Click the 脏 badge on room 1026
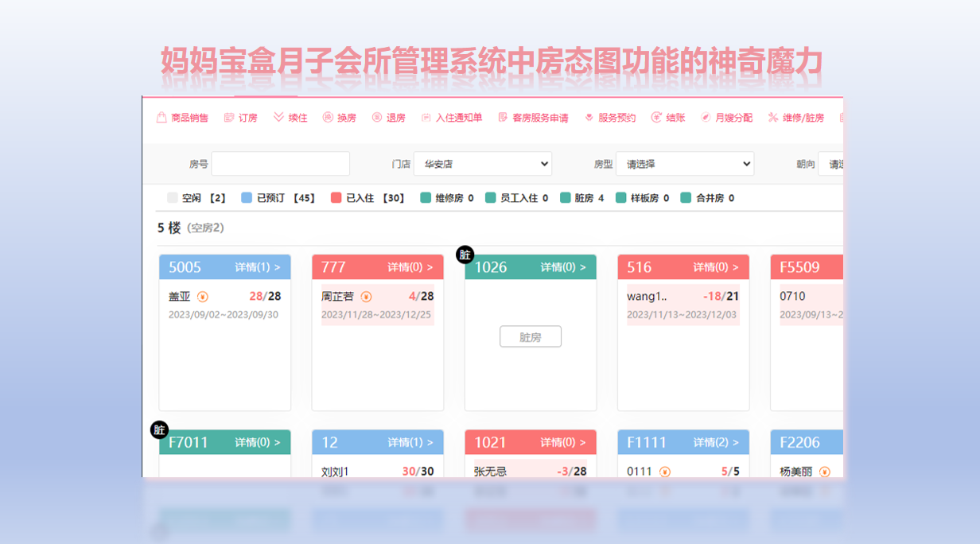The height and width of the screenshot is (544, 980). click(x=465, y=255)
